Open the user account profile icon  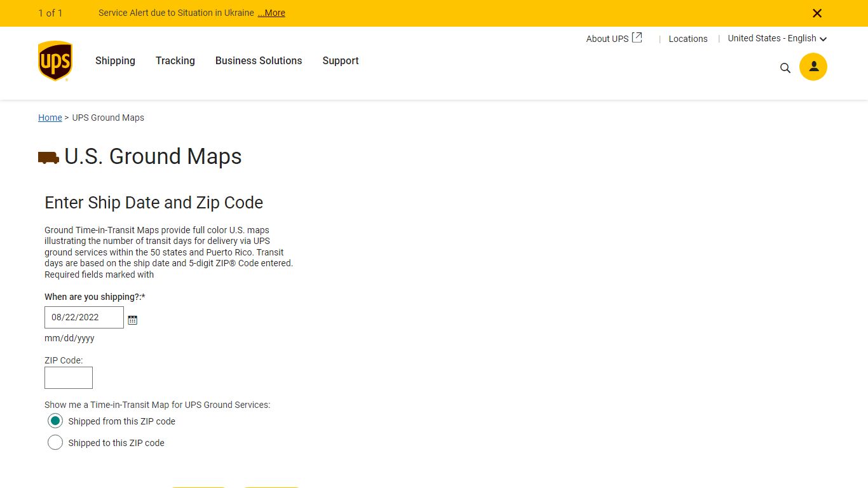813,67
